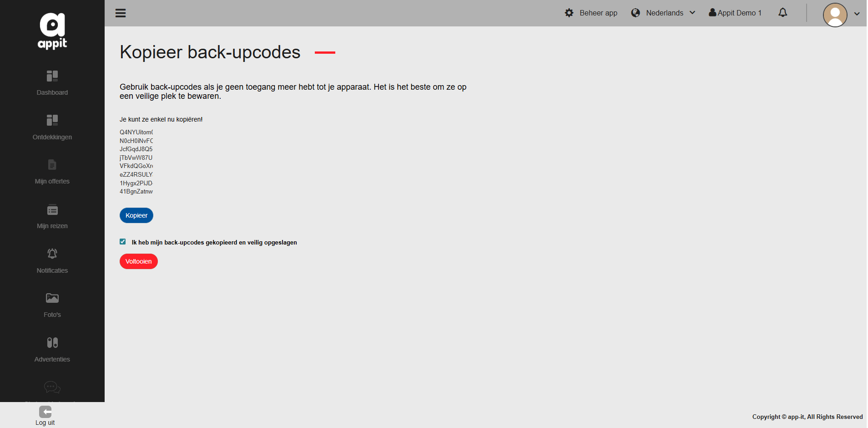Open the Beheer app menu
Image resolution: width=868 pixels, height=428 pixels.
tap(591, 13)
